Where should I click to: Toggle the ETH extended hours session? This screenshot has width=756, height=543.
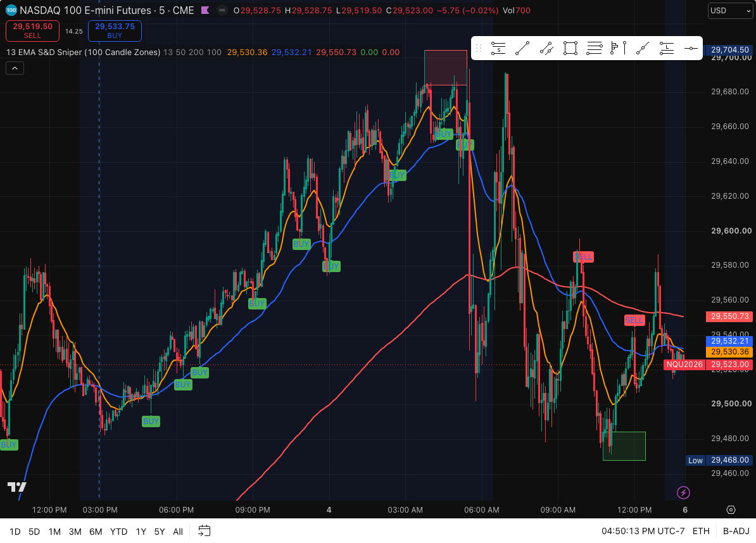[x=701, y=531]
